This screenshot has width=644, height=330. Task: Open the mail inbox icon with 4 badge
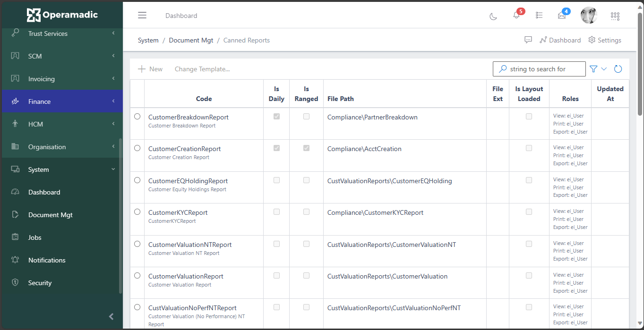pyautogui.click(x=562, y=16)
